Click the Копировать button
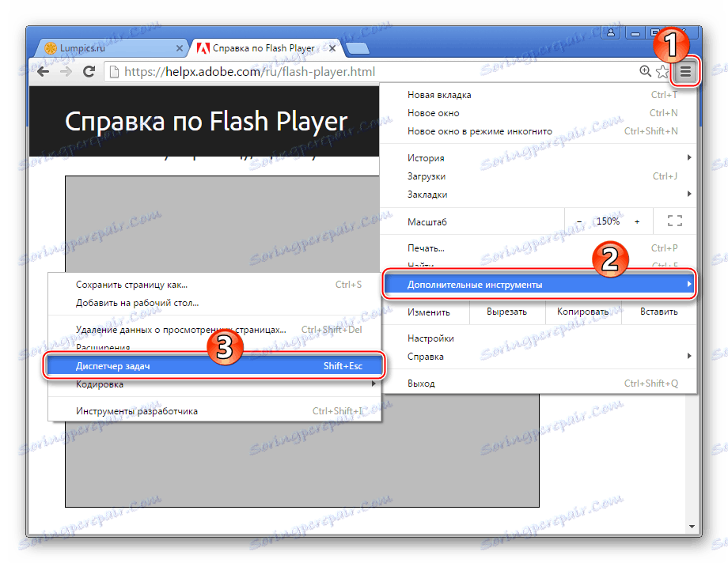 point(582,312)
